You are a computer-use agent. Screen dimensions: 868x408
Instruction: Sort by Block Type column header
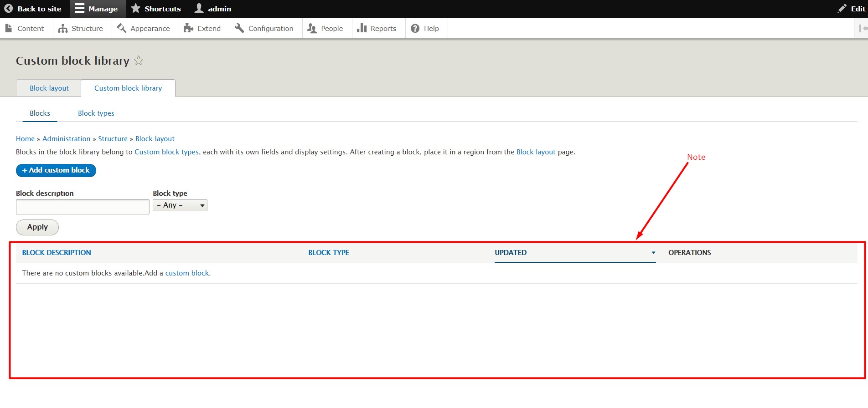click(x=329, y=252)
